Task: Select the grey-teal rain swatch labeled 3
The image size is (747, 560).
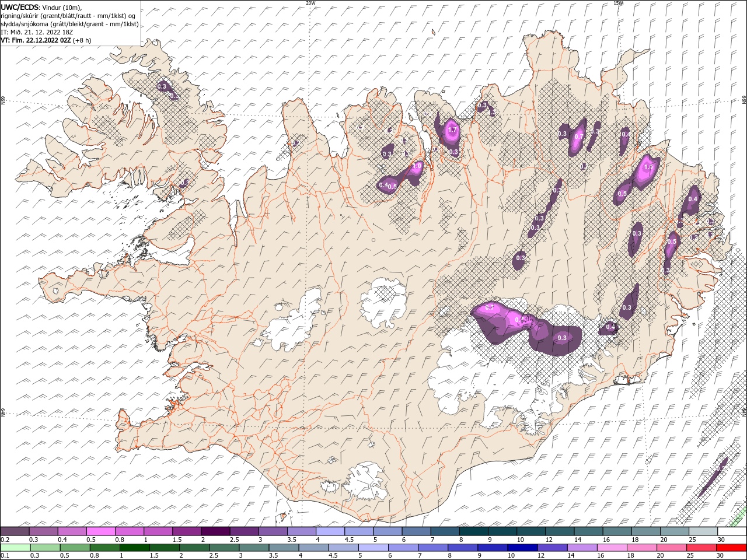Action: pos(254,548)
